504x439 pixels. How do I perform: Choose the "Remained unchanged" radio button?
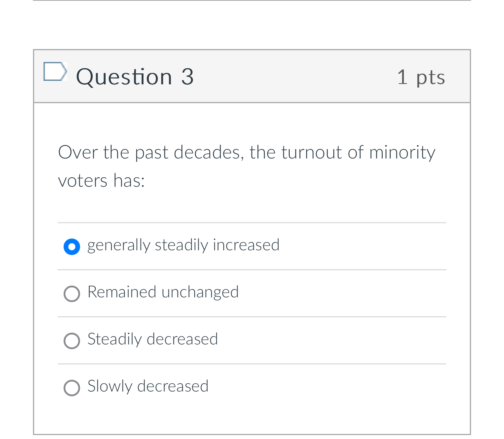(x=72, y=293)
